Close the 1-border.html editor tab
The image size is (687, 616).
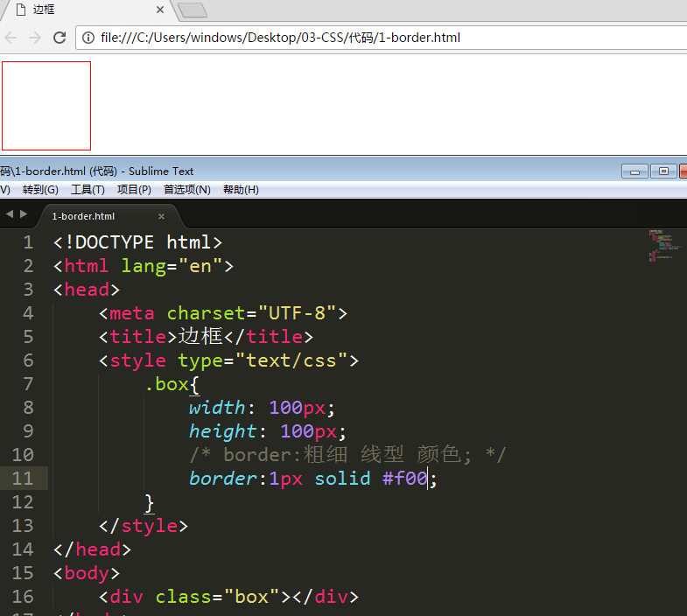point(161,216)
